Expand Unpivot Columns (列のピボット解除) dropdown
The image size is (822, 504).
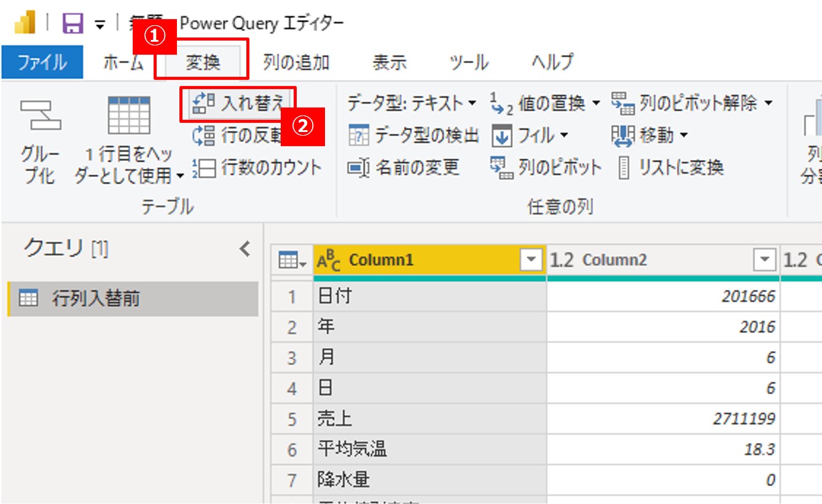coord(768,103)
